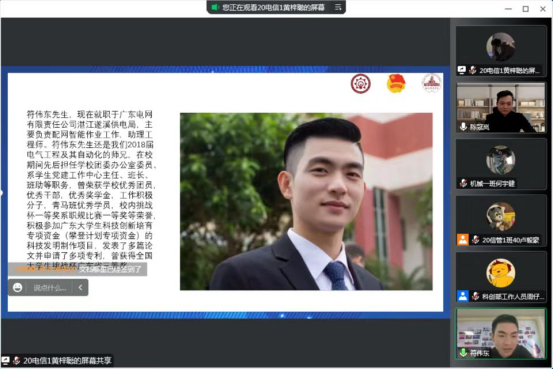Open emoji picker in chat bar
This screenshot has width=553, height=369.
click(x=18, y=288)
